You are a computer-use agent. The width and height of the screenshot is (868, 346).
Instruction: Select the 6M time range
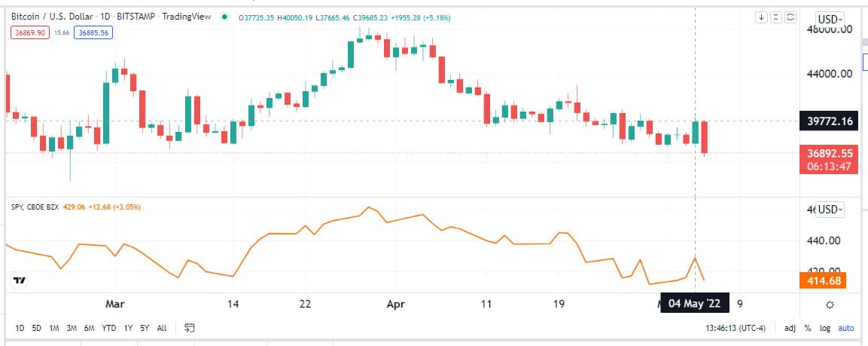point(89,328)
